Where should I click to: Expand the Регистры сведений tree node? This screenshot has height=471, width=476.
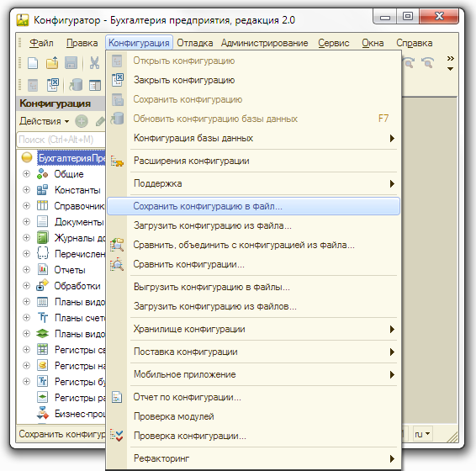pos(26,350)
